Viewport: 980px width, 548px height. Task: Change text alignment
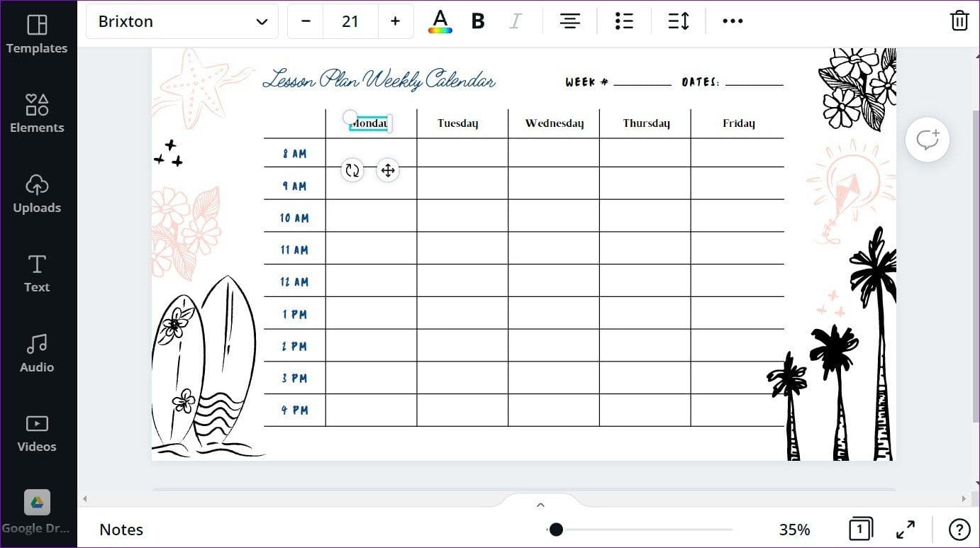(569, 21)
